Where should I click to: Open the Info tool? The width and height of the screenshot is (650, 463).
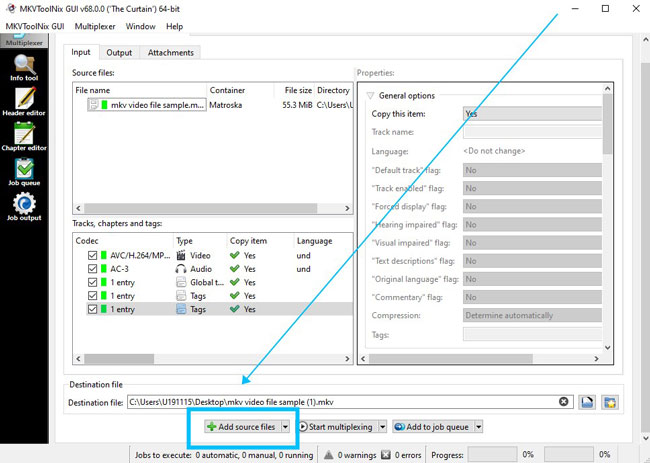coord(24,68)
